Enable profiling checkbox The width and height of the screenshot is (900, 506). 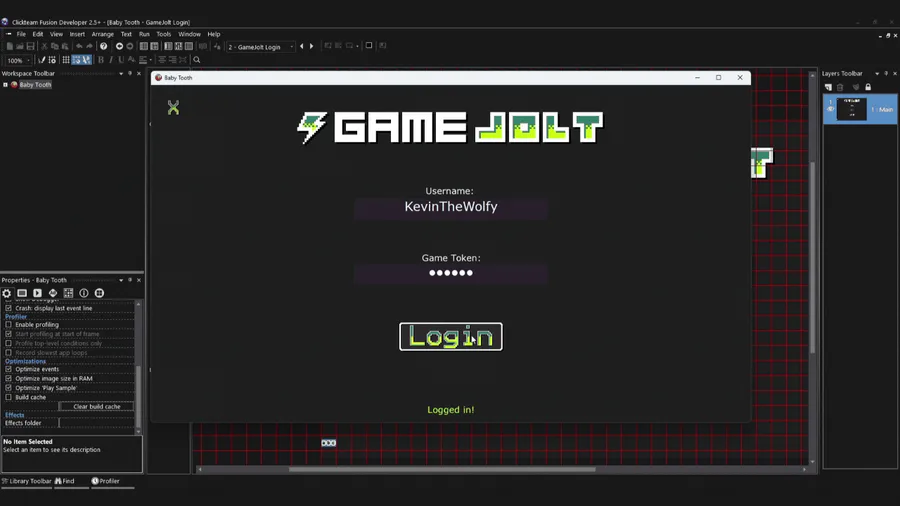click(9, 325)
